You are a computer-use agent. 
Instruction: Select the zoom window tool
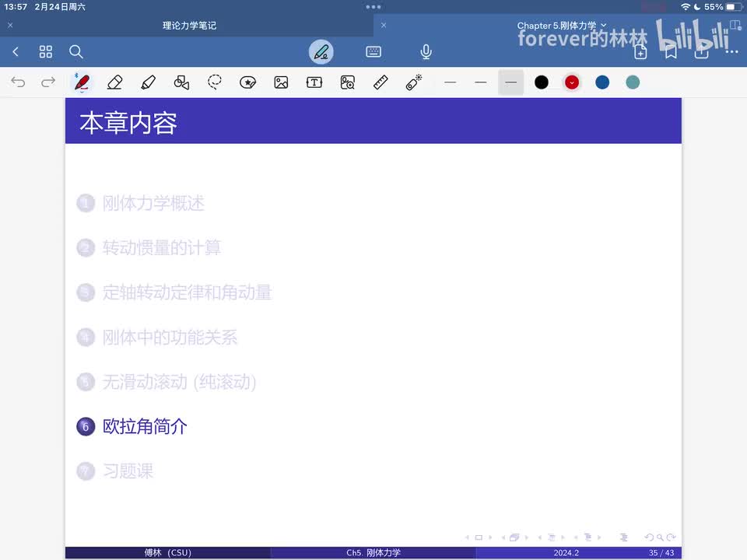click(x=348, y=82)
